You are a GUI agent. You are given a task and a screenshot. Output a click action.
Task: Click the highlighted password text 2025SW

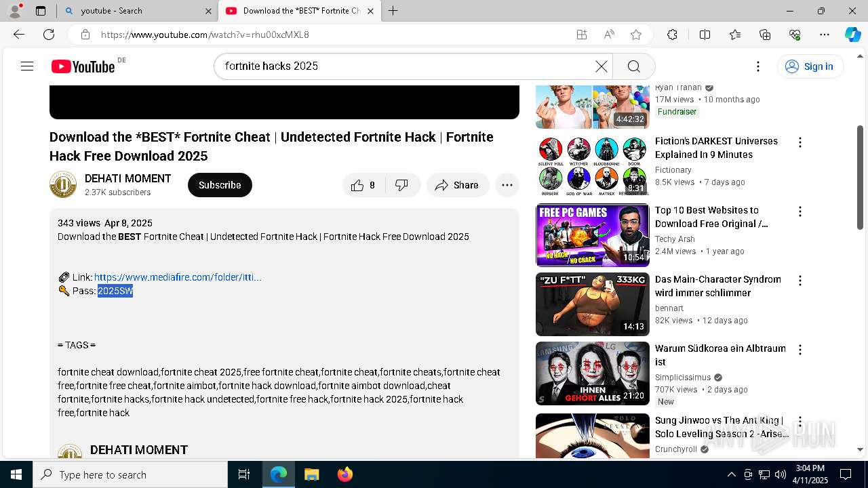point(115,291)
